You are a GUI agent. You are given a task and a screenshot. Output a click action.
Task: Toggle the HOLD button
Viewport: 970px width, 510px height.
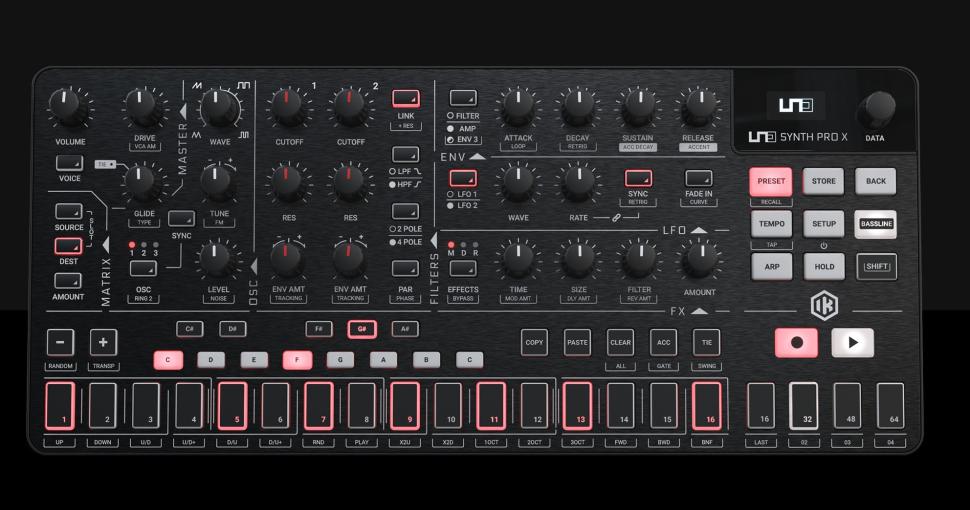pyautogui.click(x=824, y=267)
